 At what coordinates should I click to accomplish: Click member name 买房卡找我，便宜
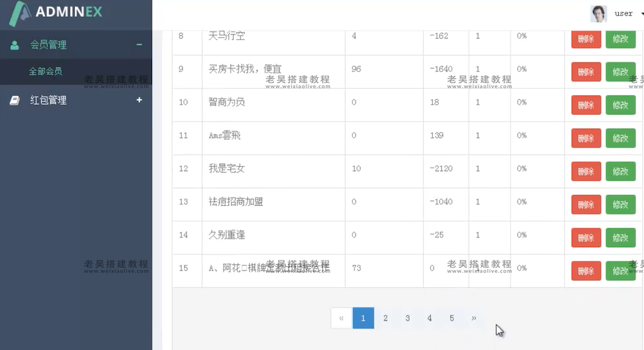pos(245,69)
